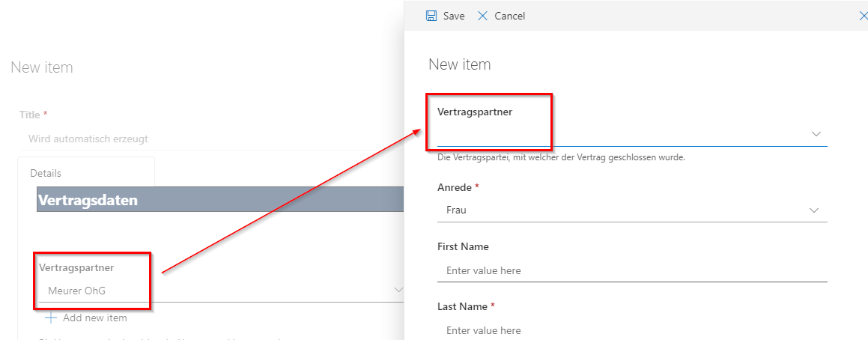
Task: Open the Meurer OhG Vertragspartner dropdown
Action: coord(210,291)
